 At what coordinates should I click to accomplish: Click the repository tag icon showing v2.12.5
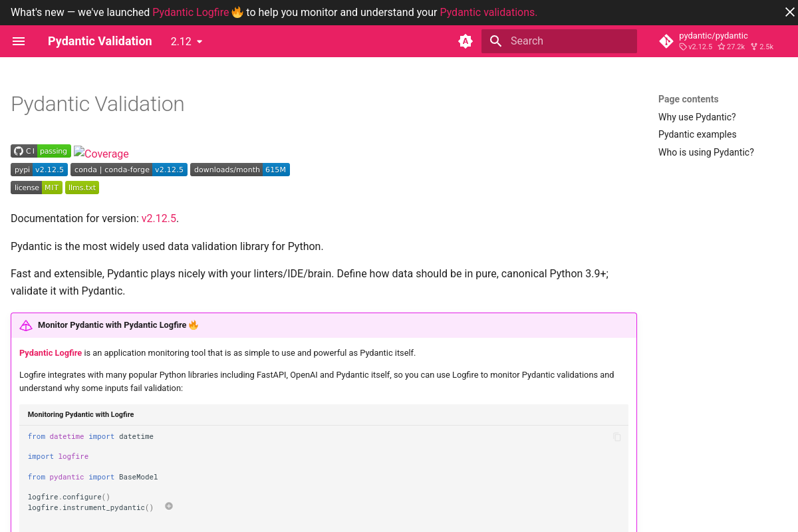682,47
